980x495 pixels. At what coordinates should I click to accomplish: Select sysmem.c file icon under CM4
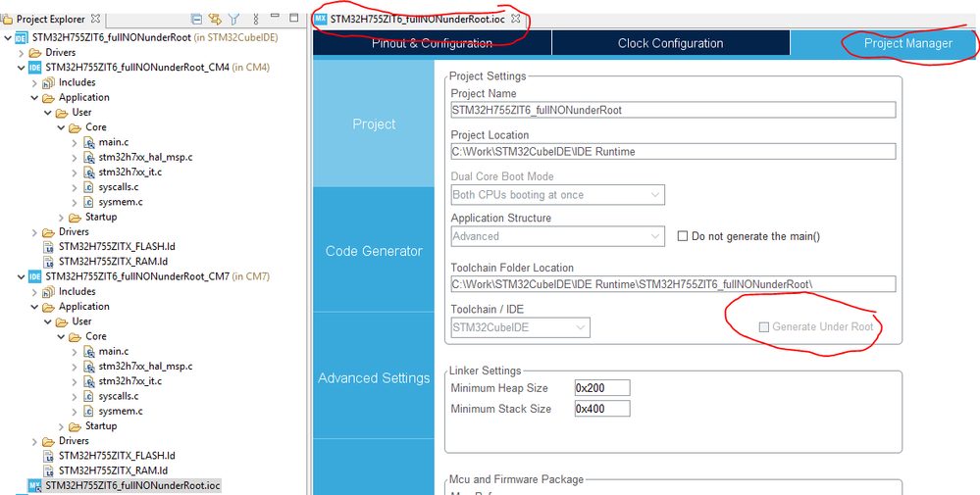88,202
